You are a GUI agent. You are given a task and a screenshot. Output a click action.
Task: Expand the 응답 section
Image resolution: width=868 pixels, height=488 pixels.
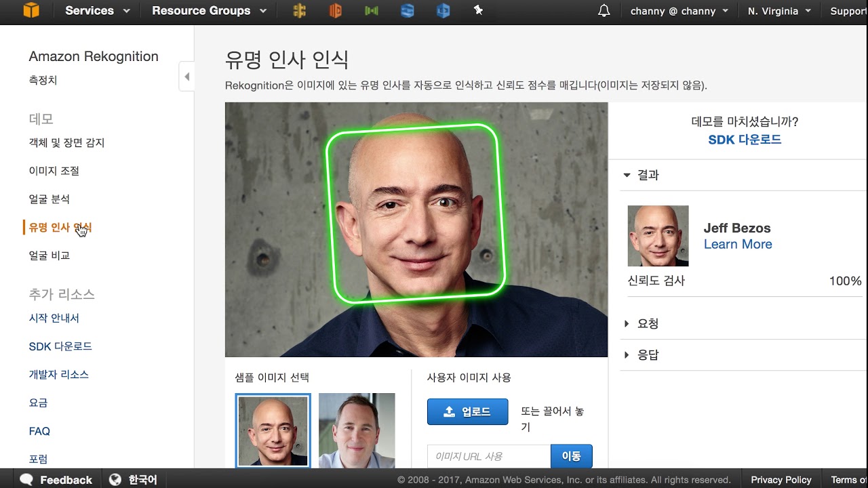[642, 354]
